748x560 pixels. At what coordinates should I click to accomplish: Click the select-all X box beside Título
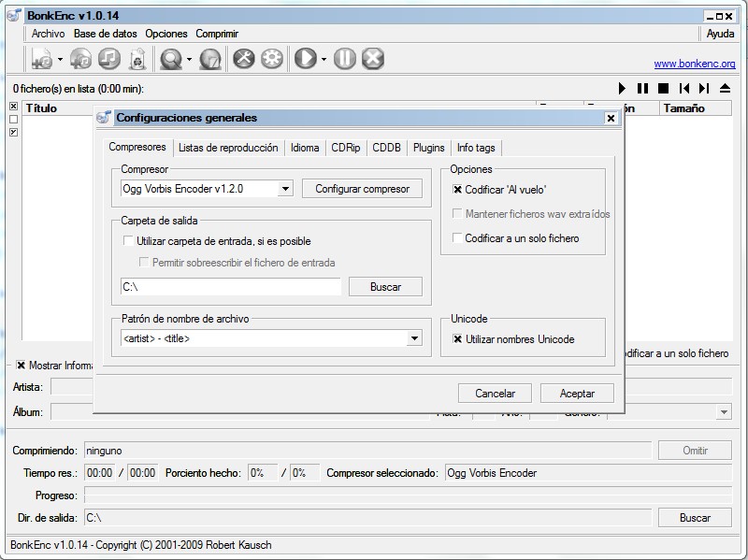(13, 106)
